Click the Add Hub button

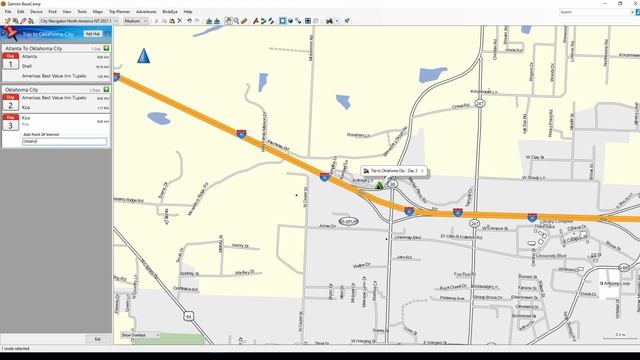(x=93, y=34)
